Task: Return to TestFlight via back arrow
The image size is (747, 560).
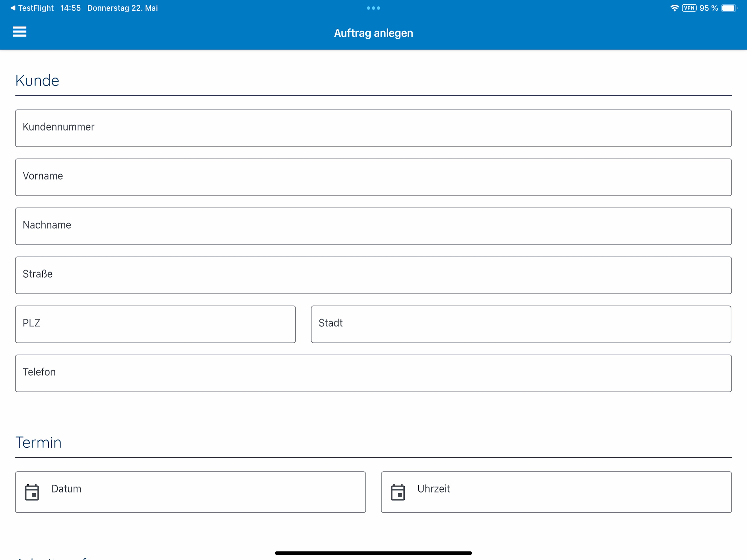Action: [x=32, y=8]
